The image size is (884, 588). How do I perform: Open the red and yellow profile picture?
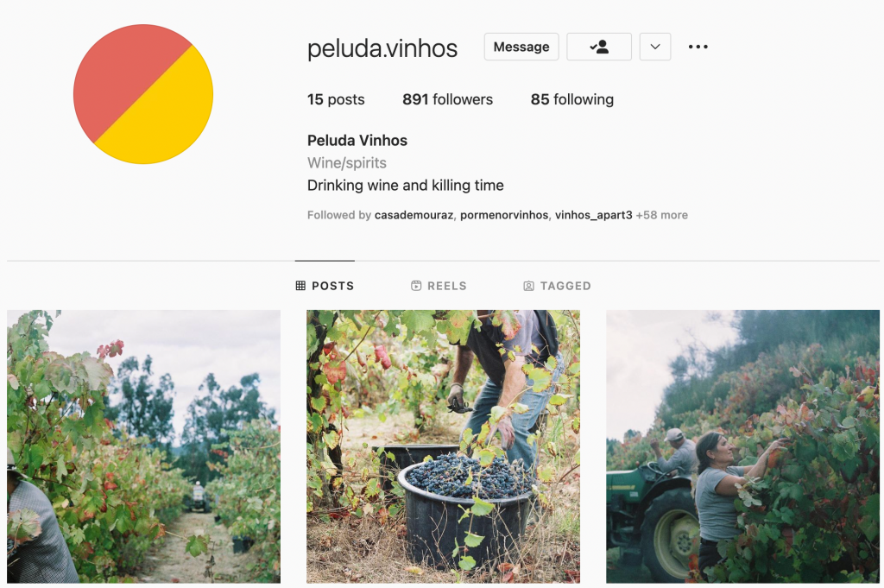click(x=143, y=94)
